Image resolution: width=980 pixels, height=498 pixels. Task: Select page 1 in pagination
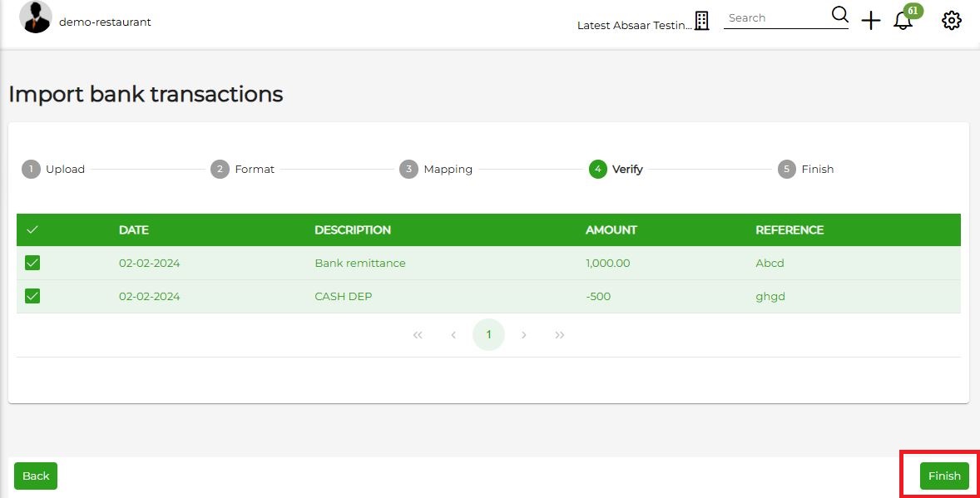488,334
